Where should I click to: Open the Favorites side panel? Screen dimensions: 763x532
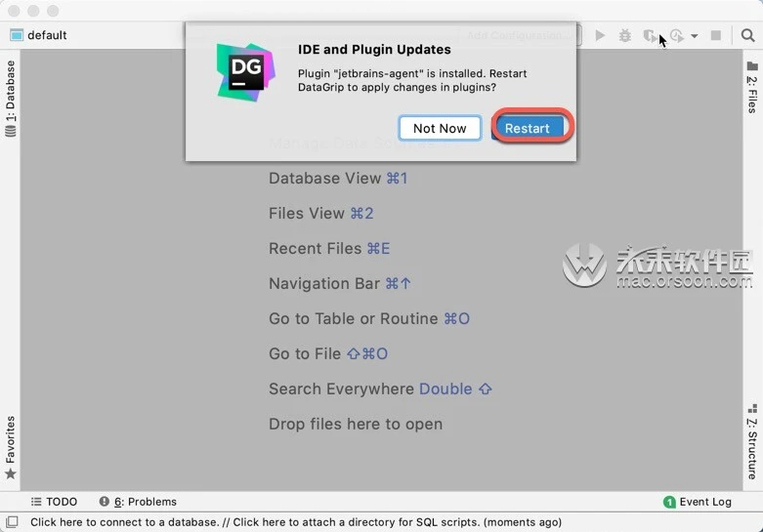coord(10,447)
